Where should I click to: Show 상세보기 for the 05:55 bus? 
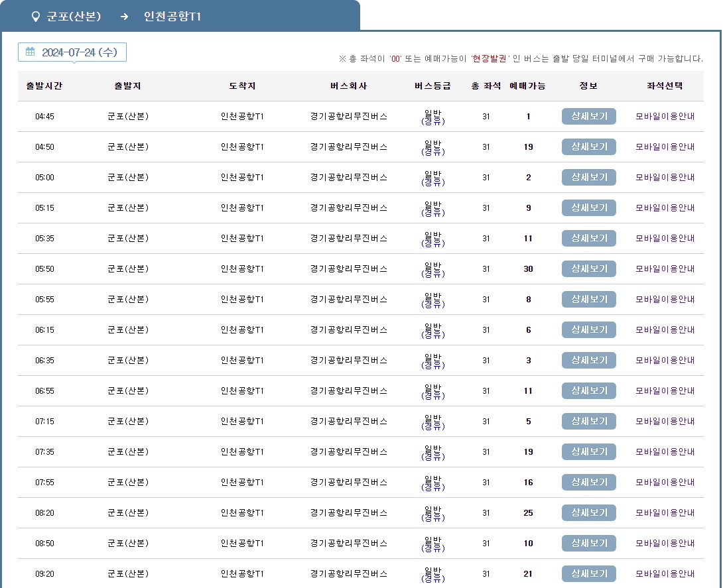coord(589,299)
